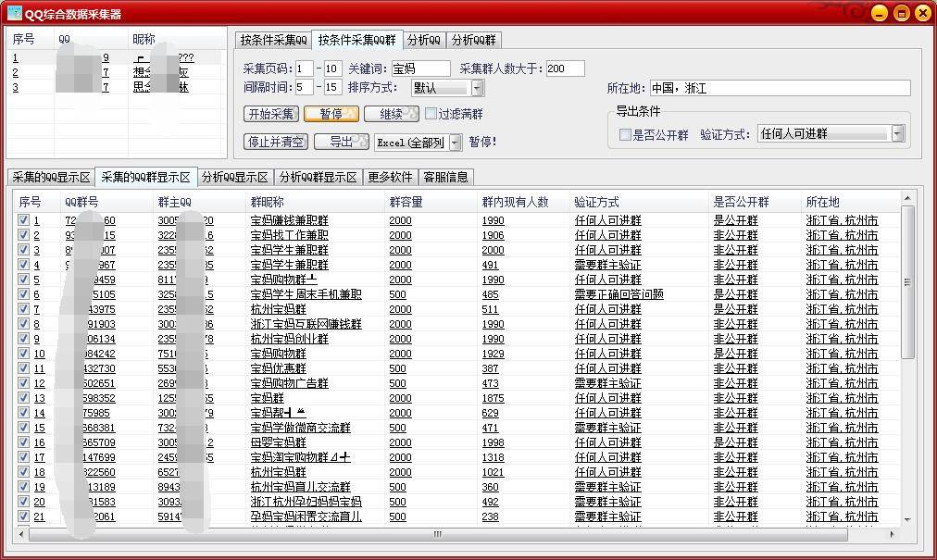Screen dimensions: 937x560
Task: Click the right arrow of horizontal scrollbar
Action: point(893,534)
